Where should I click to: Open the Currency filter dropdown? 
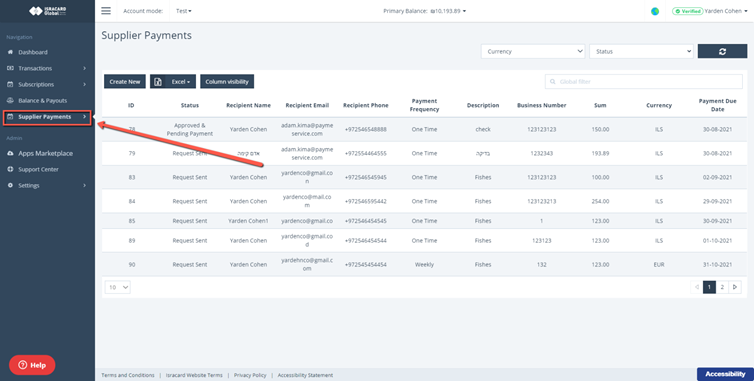pos(533,51)
